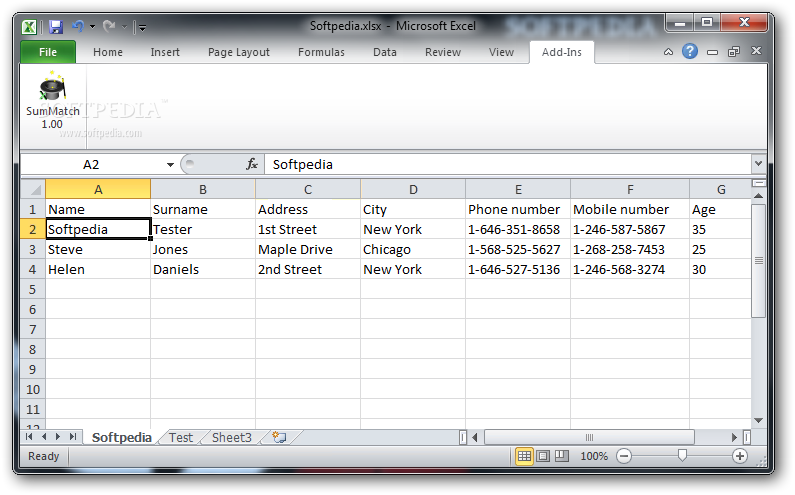This screenshot has height=495, width=795.
Task: Minimize the workbook window inside Excel
Action: pos(712,52)
